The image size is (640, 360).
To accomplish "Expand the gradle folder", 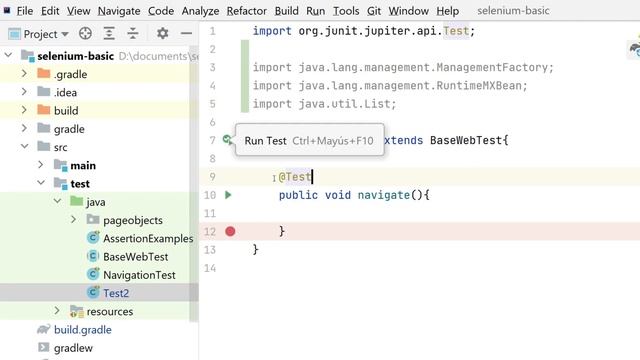I will [x=24, y=129].
